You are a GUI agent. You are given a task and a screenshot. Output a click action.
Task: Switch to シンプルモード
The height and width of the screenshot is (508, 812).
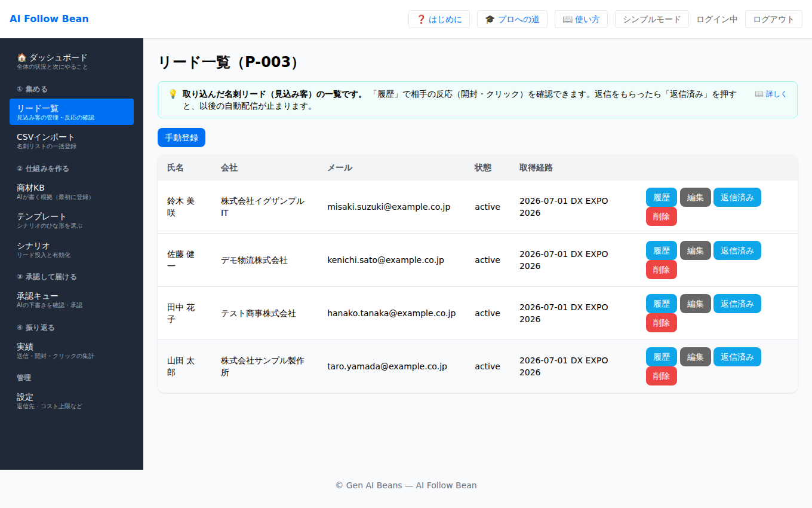click(x=651, y=19)
